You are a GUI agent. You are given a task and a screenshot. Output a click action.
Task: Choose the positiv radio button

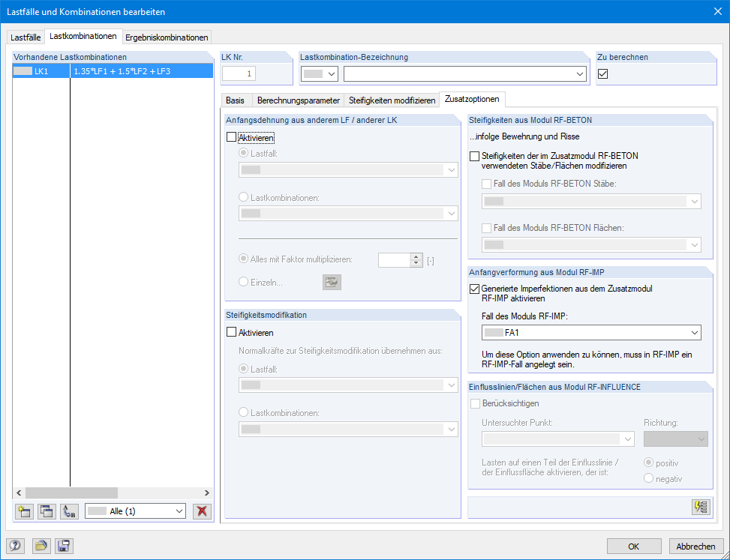click(648, 463)
